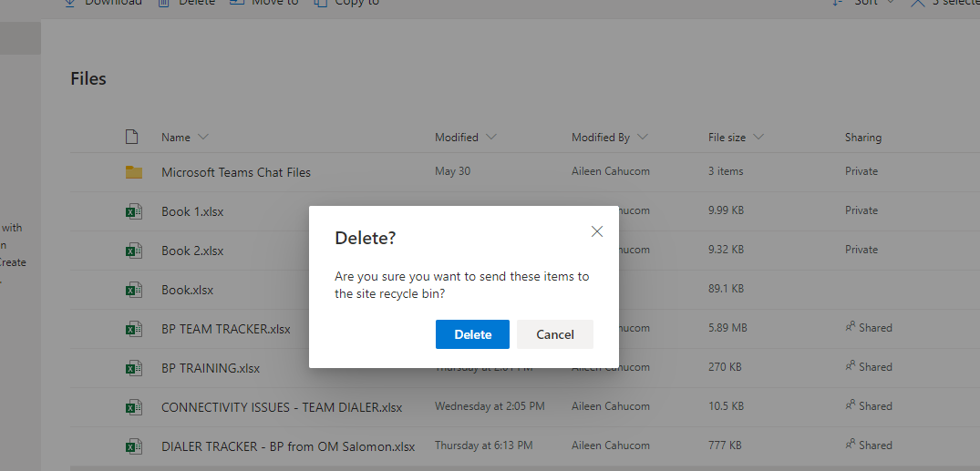
Task: Click the Excel icon beside Book 2.xlsx
Action: click(134, 251)
